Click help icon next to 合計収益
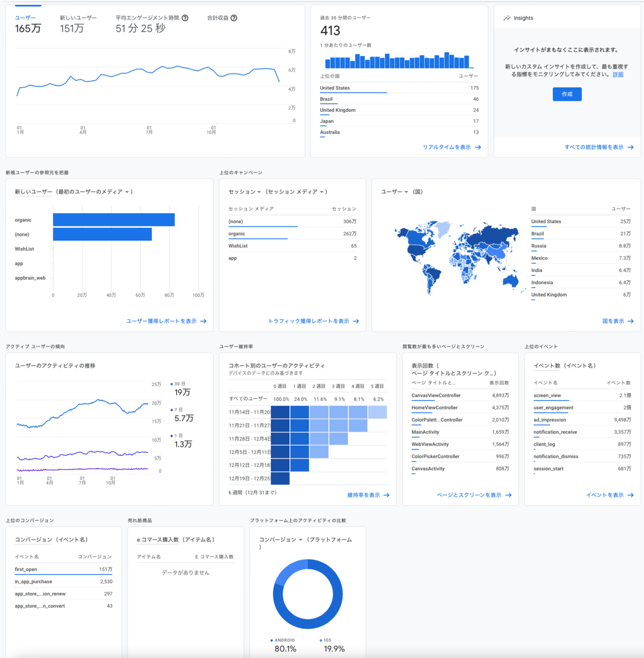This screenshot has width=644, height=658. point(234,18)
